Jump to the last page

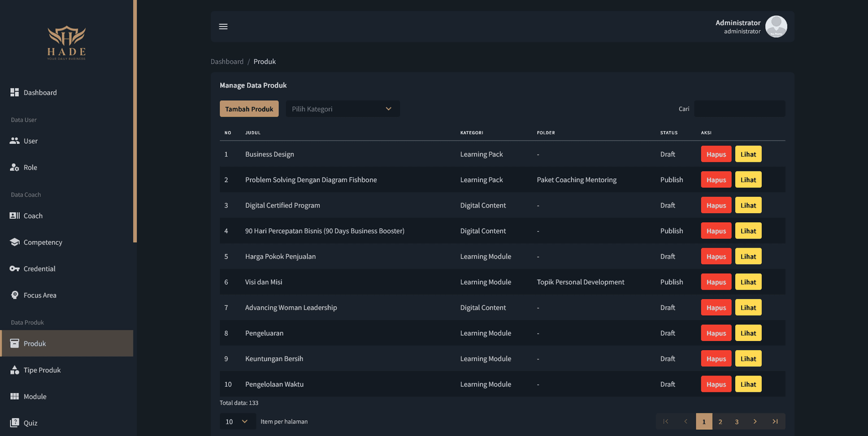pyautogui.click(x=775, y=421)
